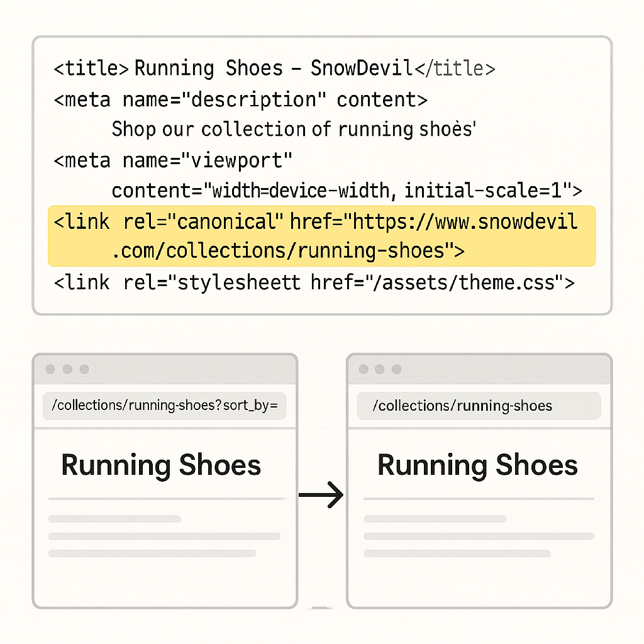Screen dimensions: 644x644
Task: Click the link rel stylesheet theme.css line
Action: 314,282
